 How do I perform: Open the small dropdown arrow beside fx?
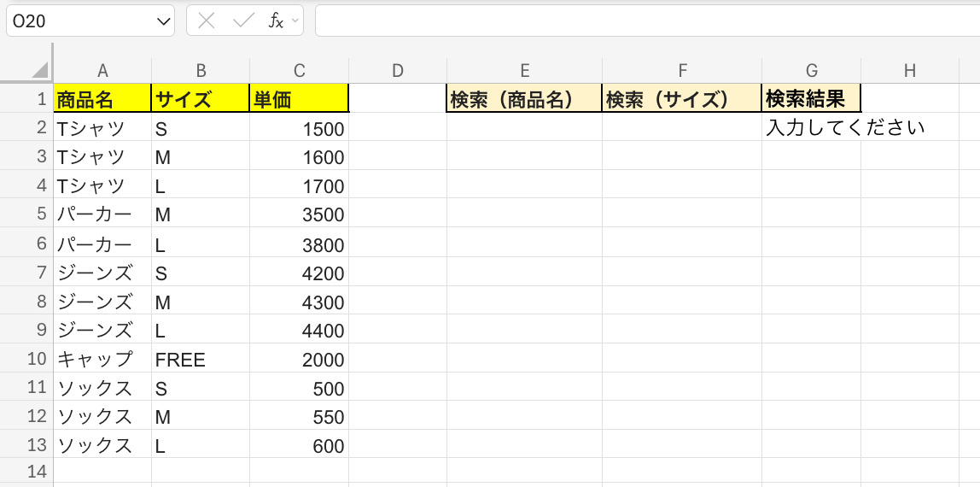(295, 21)
